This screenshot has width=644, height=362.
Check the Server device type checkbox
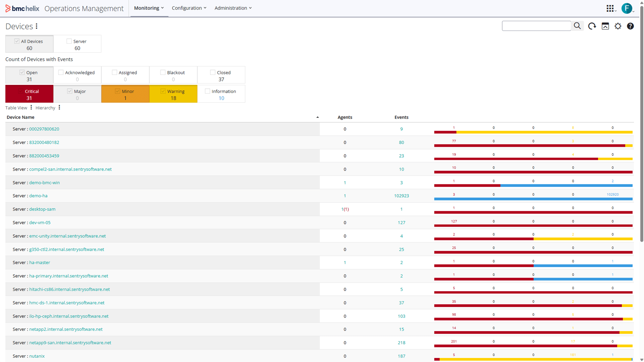pos(69,41)
